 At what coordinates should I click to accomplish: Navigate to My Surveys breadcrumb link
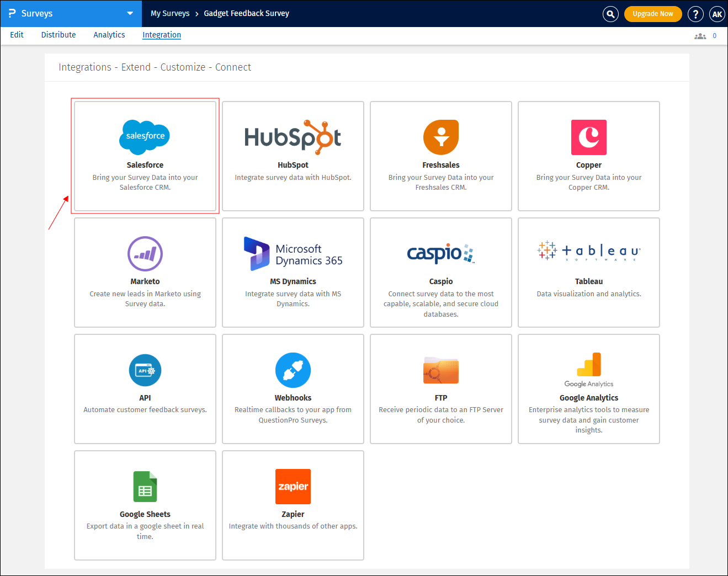pyautogui.click(x=170, y=13)
